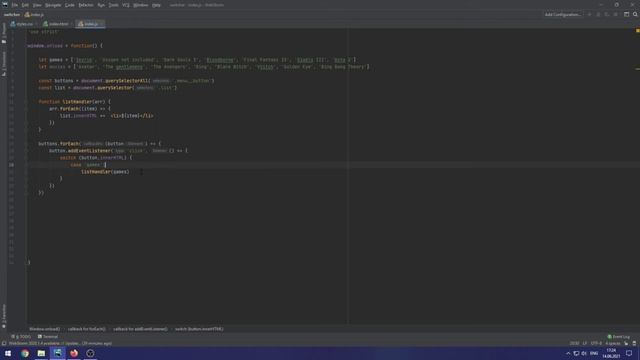640x360 pixels.
Task: Open Firefox from the taskbar
Action: 74,353
